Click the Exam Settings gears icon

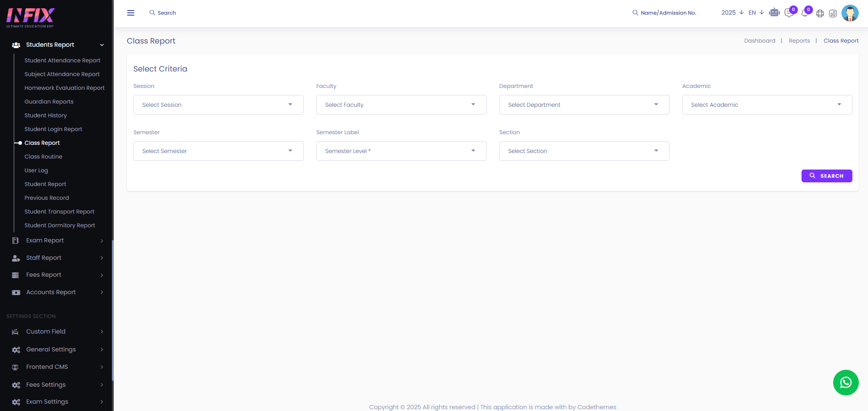pyautogui.click(x=16, y=402)
